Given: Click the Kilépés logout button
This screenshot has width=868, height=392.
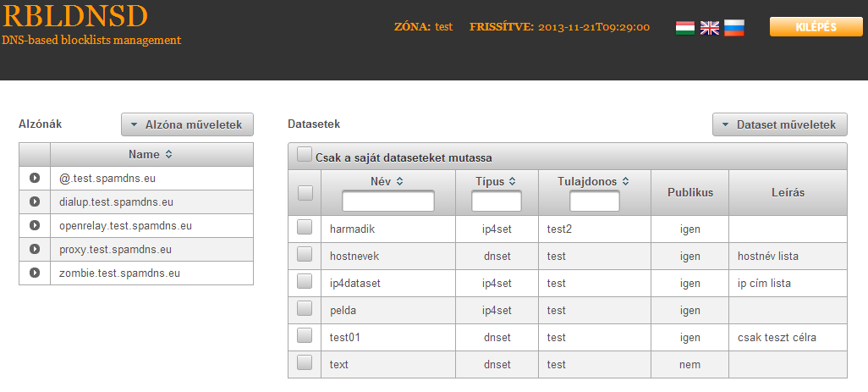Looking at the screenshot, I should pyautogui.click(x=816, y=26).
